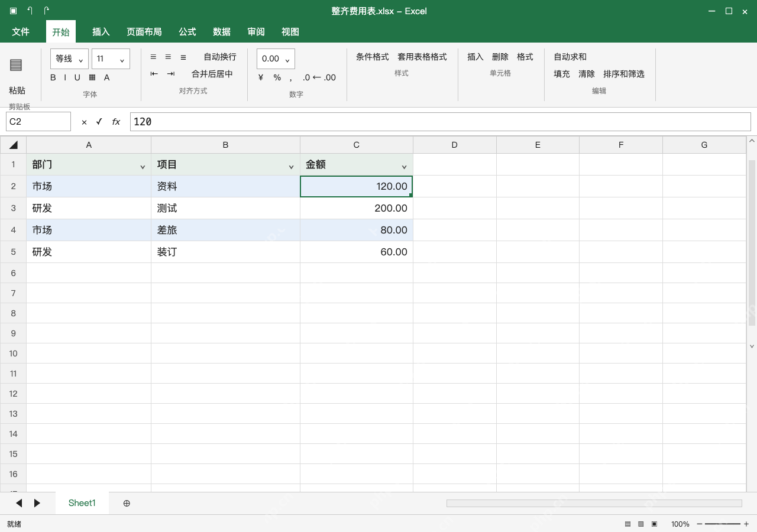Click the 条件格式 button
This screenshot has width=757, height=532.
[373, 57]
